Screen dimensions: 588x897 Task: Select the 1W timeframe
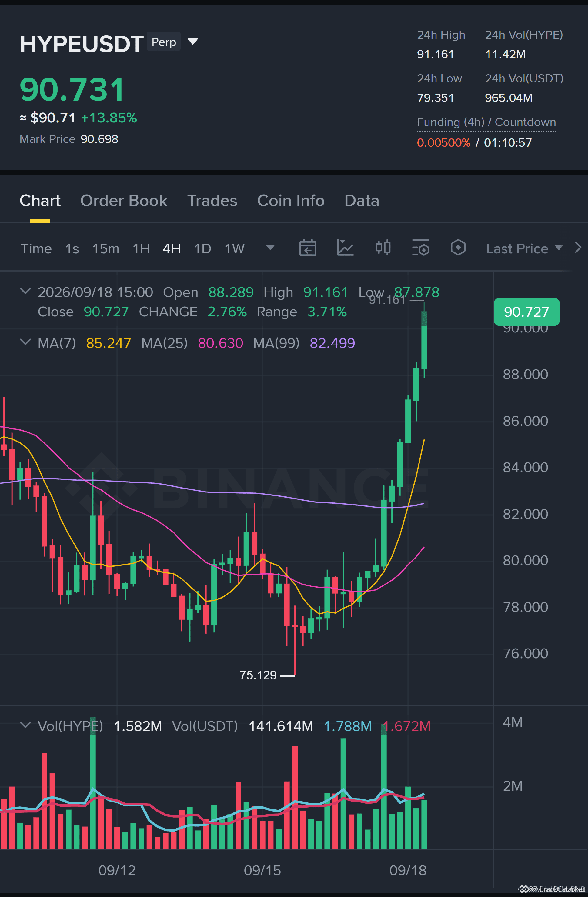click(x=235, y=249)
